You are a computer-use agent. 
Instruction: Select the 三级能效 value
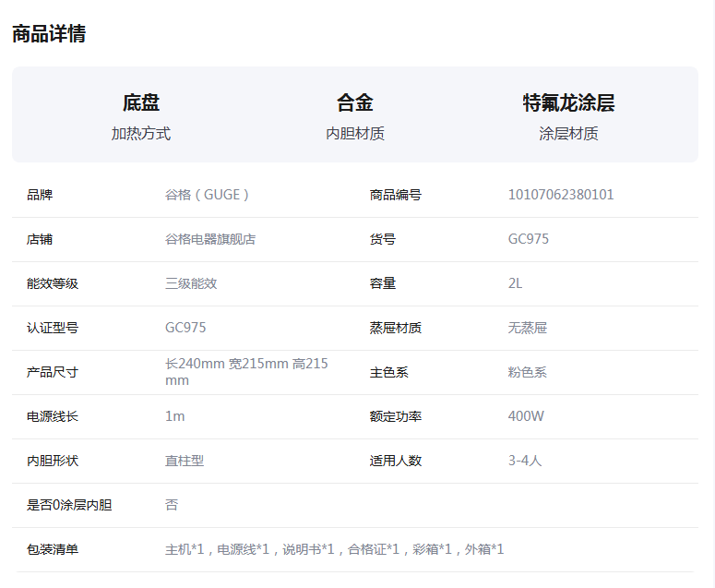tap(191, 283)
